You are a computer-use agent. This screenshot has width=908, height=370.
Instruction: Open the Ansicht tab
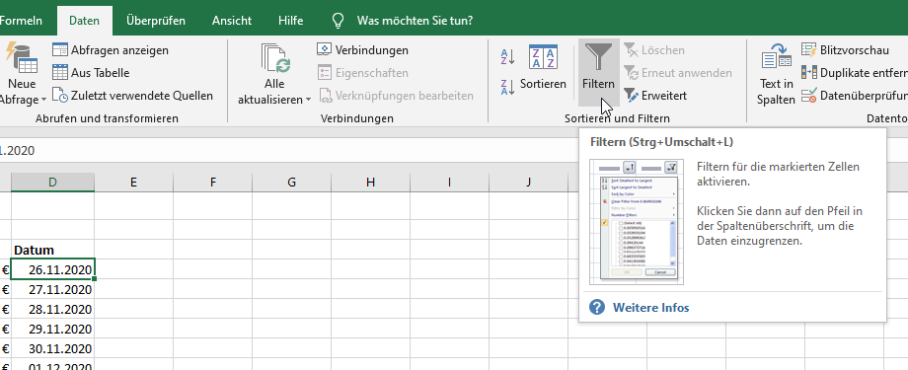(x=232, y=20)
